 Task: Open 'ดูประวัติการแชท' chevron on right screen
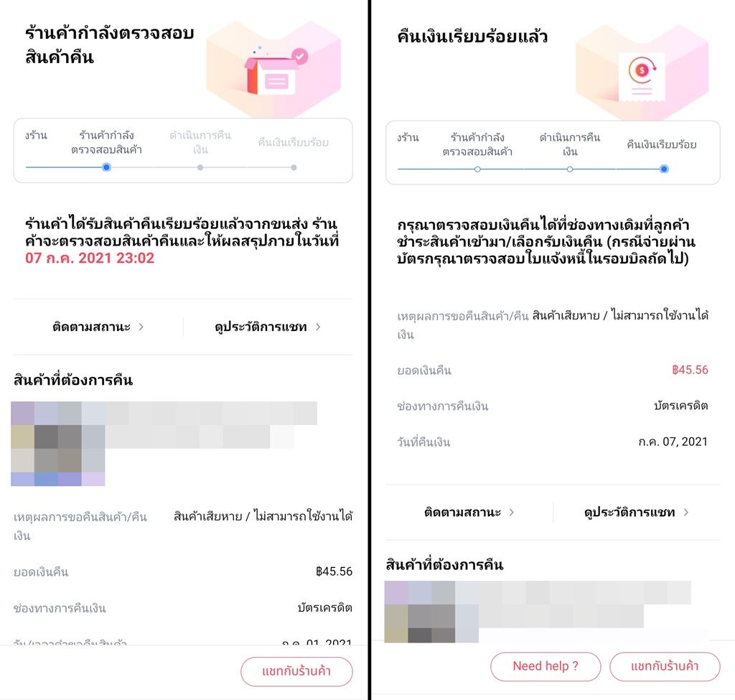pyautogui.click(x=685, y=512)
